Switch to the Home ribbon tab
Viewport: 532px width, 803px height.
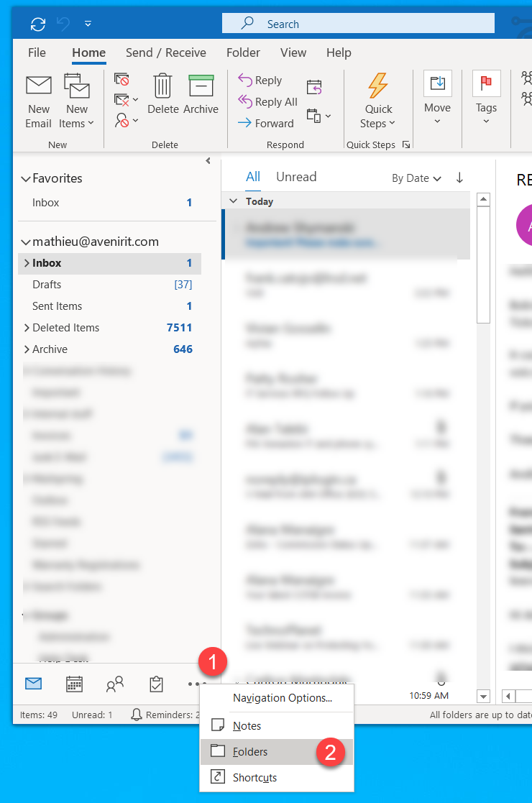[x=88, y=52]
